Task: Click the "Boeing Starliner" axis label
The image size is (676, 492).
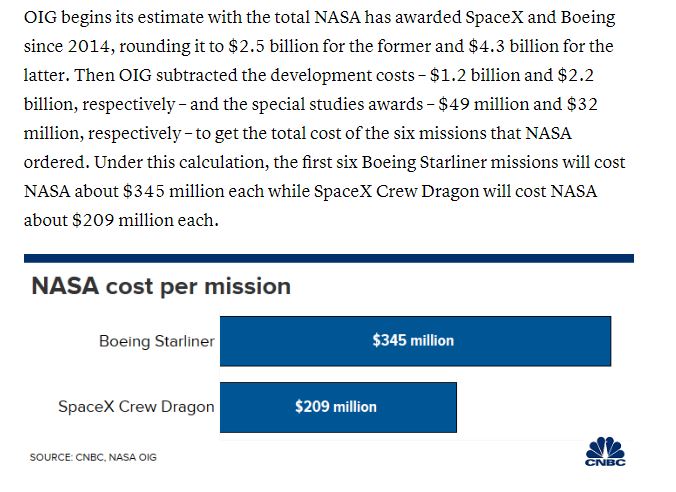Action: (x=156, y=341)
